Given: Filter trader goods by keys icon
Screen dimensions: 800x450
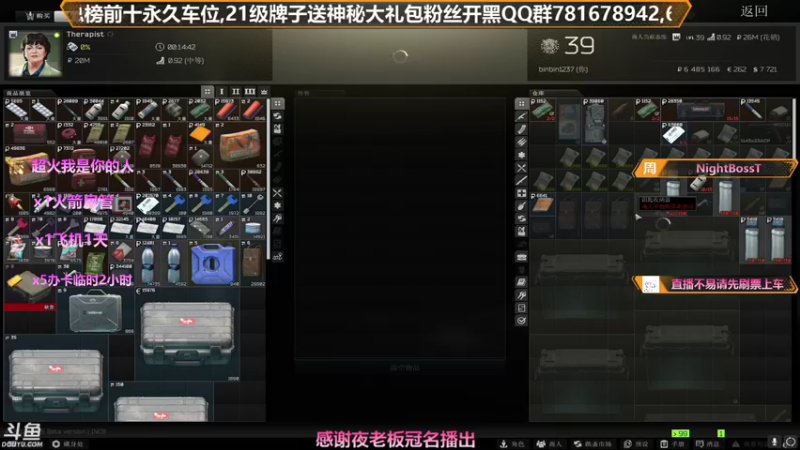Looking at the screenshot, I should click(x=278, y=218).
